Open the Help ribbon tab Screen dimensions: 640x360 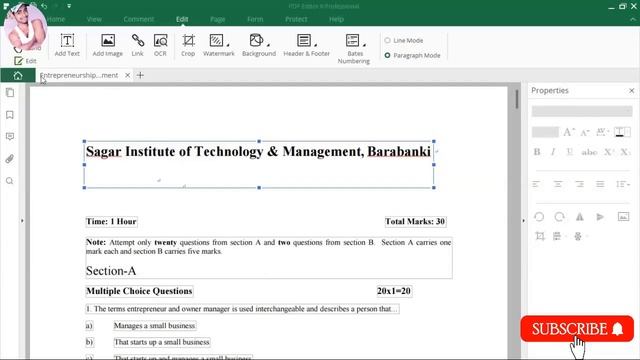tap(336, 19)
